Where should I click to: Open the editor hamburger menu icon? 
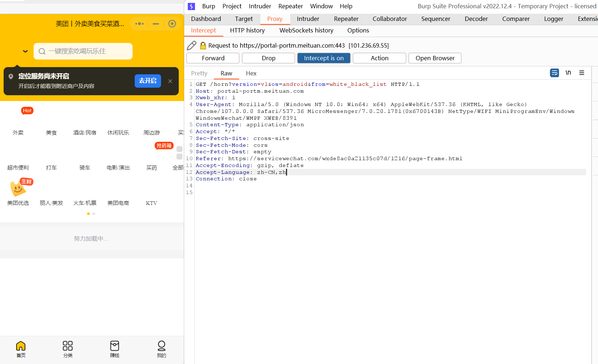pyautogui.click(x=582, y=73)
